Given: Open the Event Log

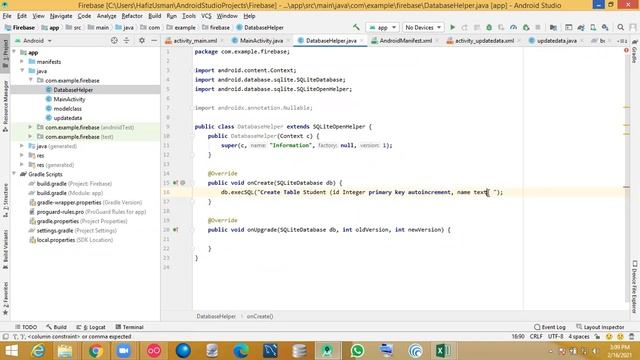Looking at the screenshot, I should pyautogui.click(x=550, y=327).
